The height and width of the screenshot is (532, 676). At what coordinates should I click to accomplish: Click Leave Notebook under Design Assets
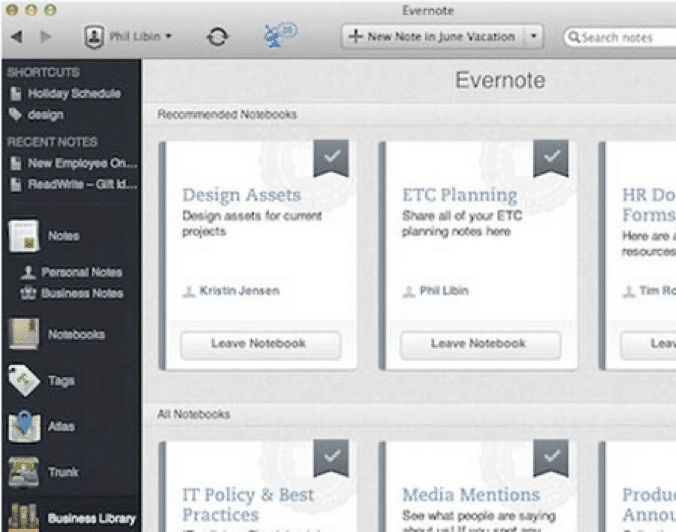260,344
